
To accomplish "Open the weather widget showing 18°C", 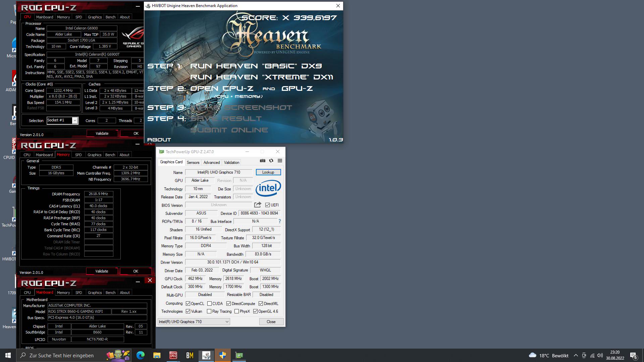I will pyautogui.click(x=549, y=355).
